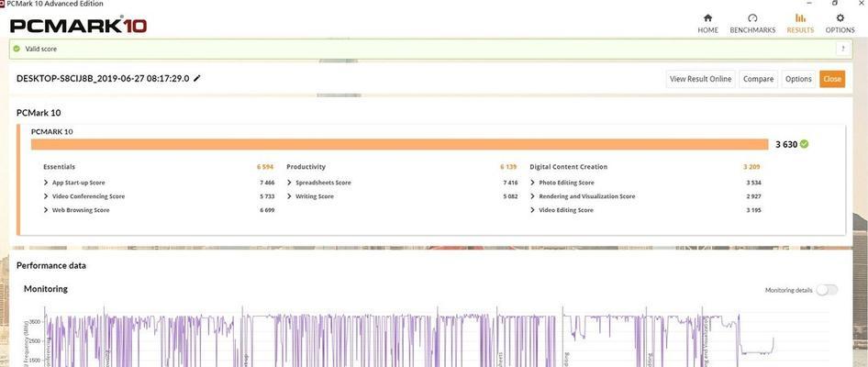Click the Video Editing value 3 195

(x=753, y=210)
